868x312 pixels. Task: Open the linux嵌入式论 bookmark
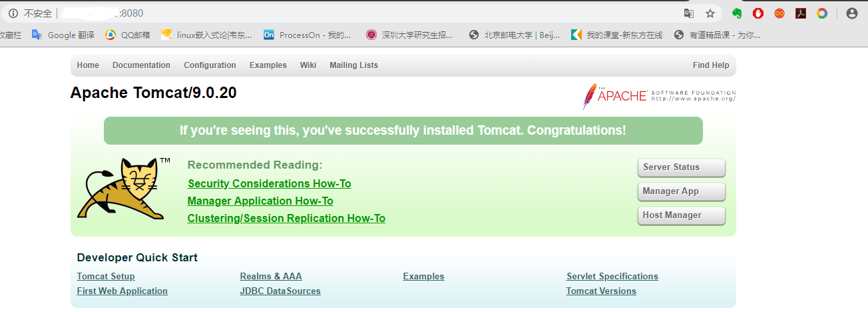coord(207,35)
